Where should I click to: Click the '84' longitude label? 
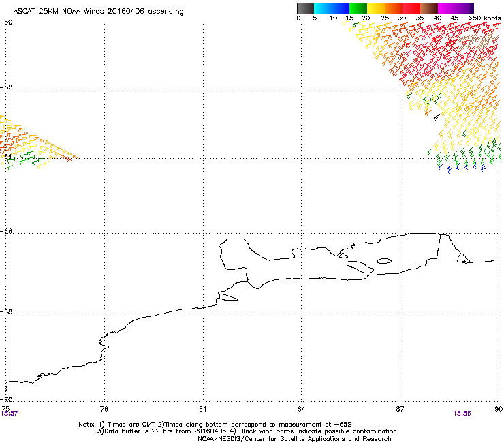301,409
